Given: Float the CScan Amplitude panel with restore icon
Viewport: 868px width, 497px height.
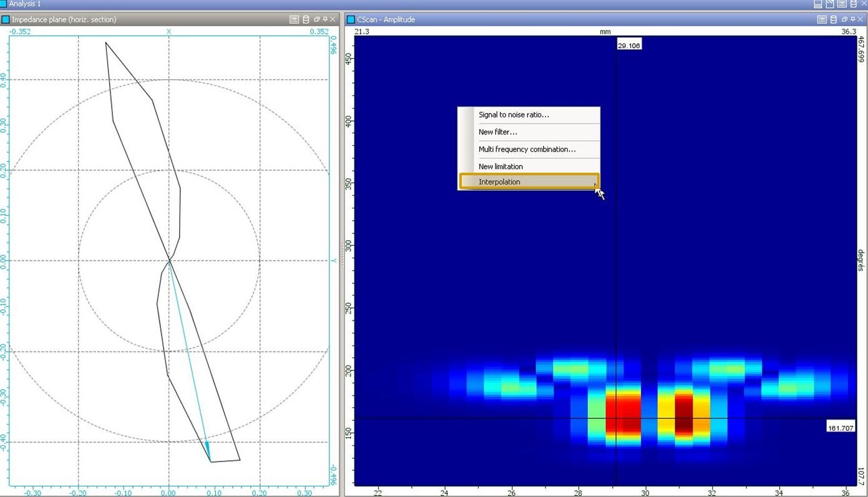Looking at the screenshot, I should [844, 19].
